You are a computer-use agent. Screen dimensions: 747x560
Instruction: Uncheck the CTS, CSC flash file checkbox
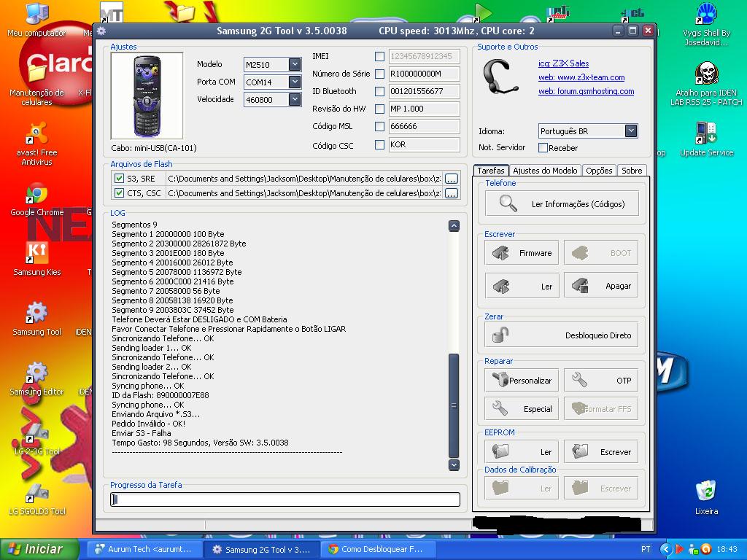[119, 192]
